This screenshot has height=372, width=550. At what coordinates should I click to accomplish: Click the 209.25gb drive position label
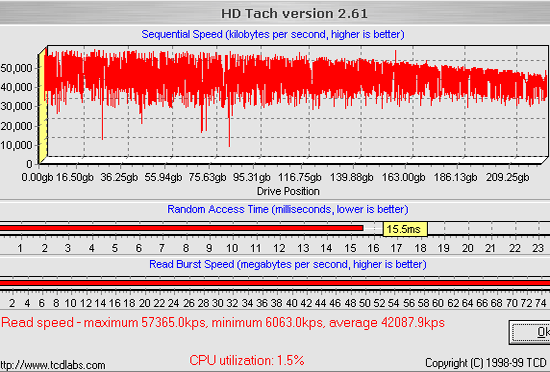507,177
